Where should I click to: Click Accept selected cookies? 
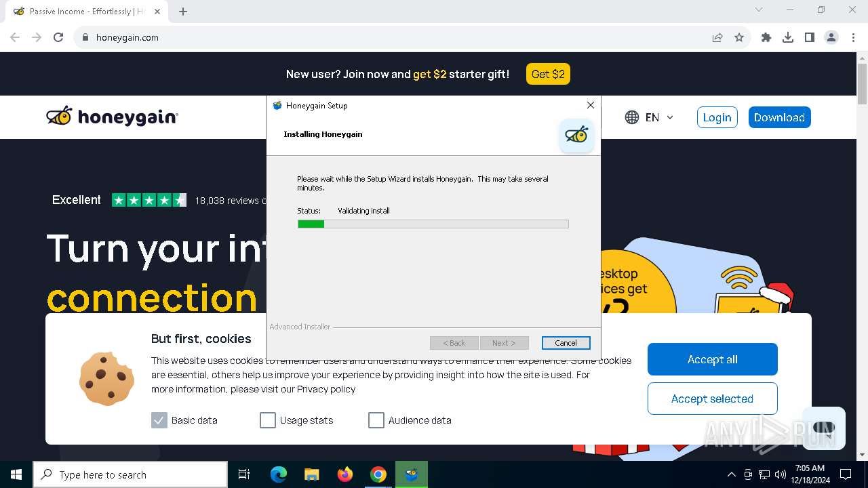click(x=712, y=399)
